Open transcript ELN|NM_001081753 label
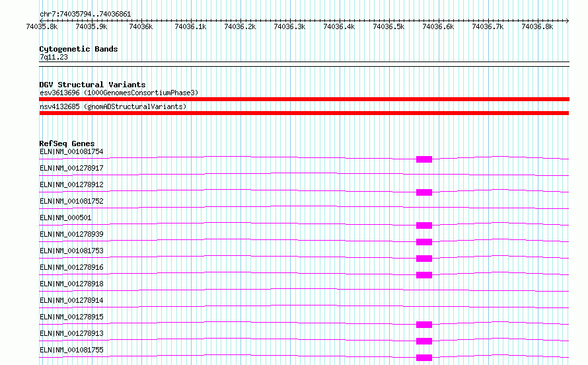 (71, 251)
